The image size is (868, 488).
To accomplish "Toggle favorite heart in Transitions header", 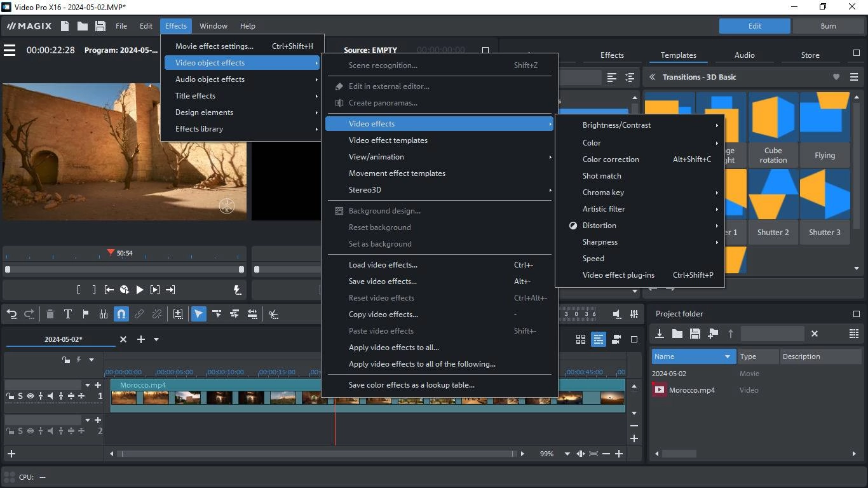I will point(836,77).
